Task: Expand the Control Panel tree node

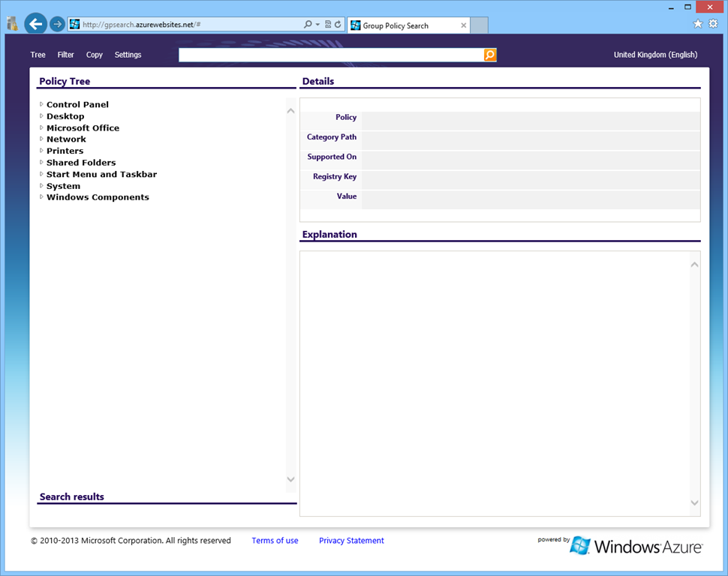Action: (41, 104)
